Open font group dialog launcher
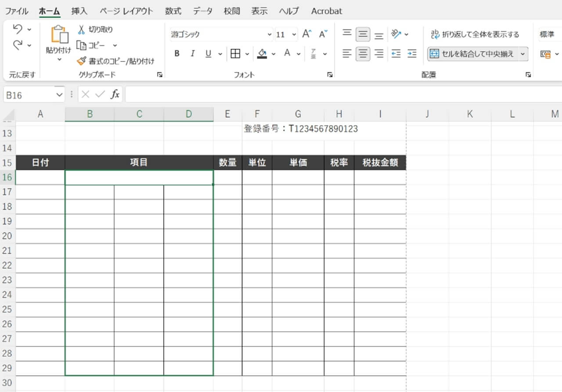This screenshot has height=392, width=562. pyautogui.click(x=330, y=75)
